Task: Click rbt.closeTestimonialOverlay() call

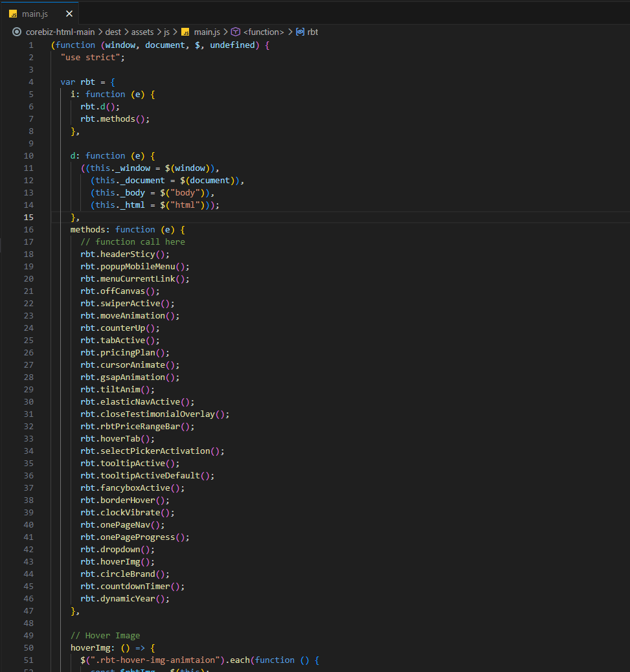Action: 155,414
